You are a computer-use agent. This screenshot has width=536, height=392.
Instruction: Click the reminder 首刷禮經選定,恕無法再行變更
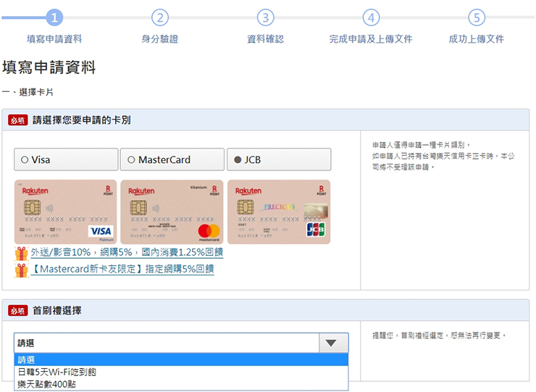pyautogui.click(x=439, y=335)
